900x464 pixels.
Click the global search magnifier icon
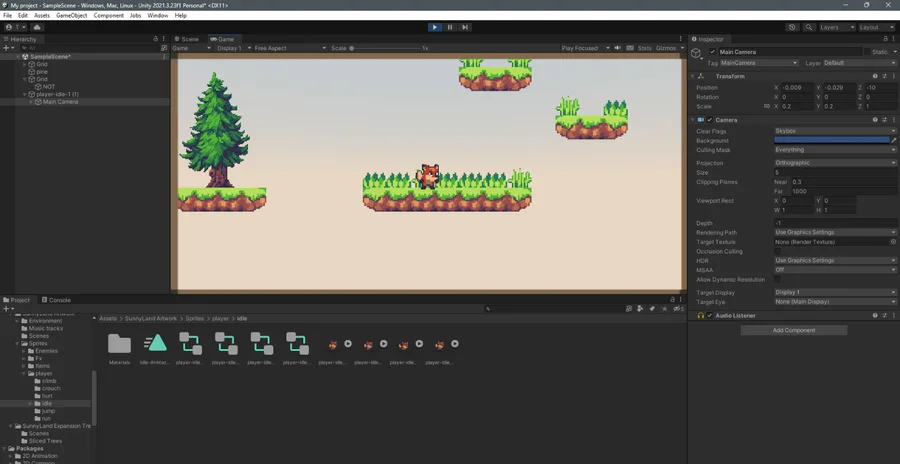tap(809, 27)
